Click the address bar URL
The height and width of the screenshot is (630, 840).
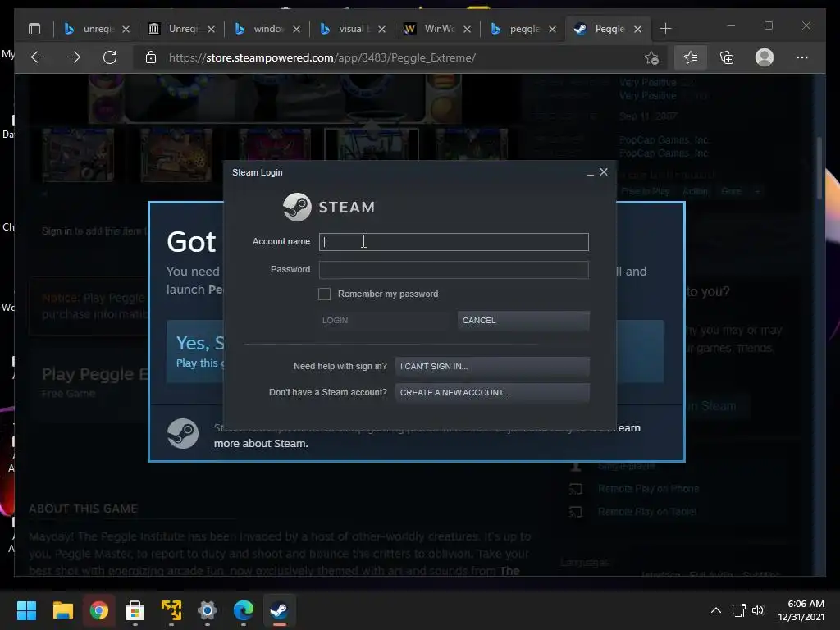click(322, 57)
